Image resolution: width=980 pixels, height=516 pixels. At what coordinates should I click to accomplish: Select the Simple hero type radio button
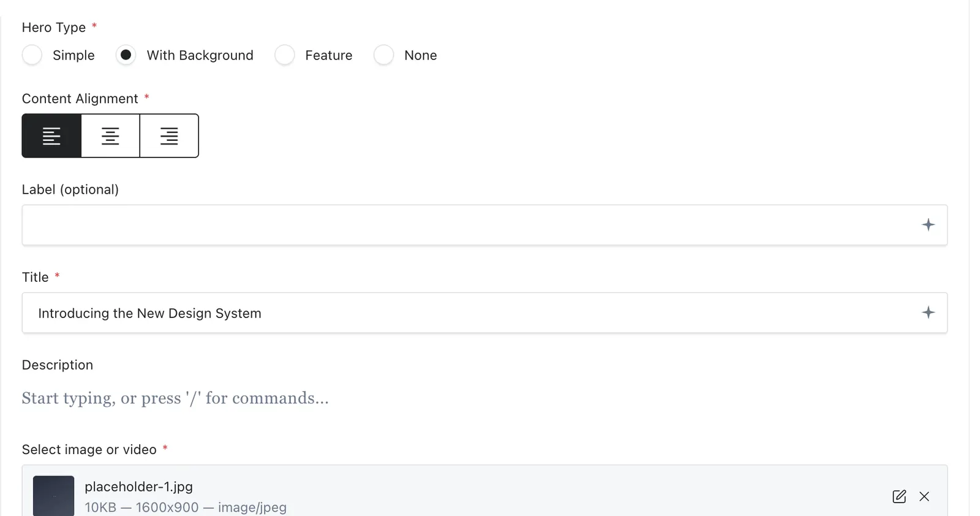click(32, 55)
